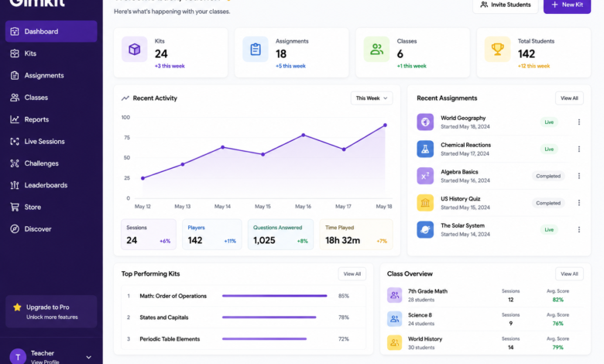Click the Discover compass icon

click(x=15, y=229)
